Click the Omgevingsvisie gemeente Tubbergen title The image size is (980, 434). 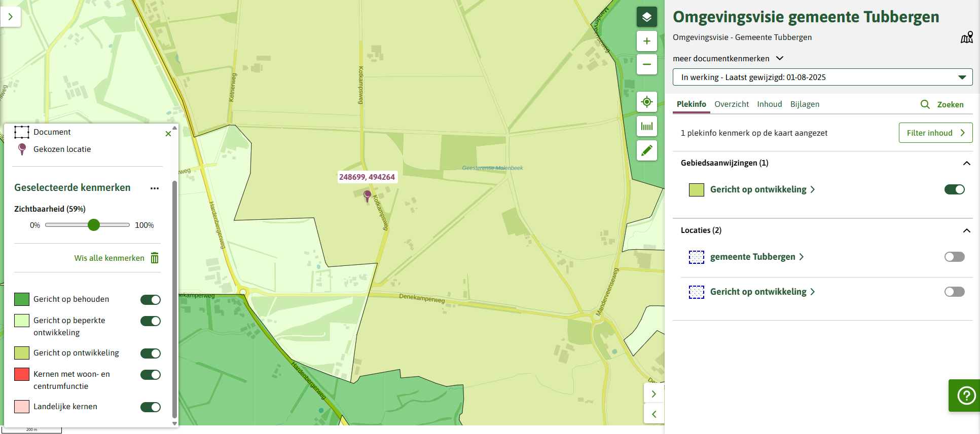click(806, 17)
